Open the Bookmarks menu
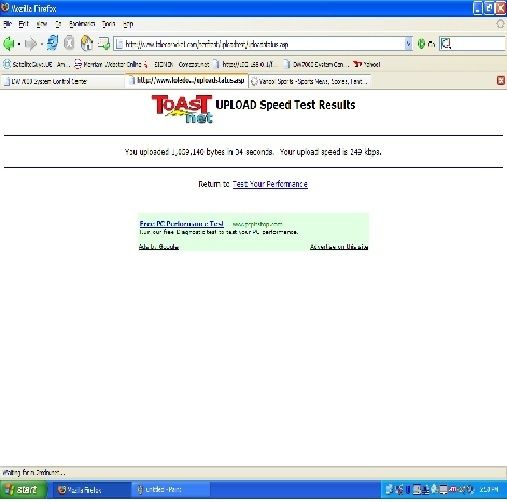Screen dimensions: 507x502 click(x=82, y=24)
